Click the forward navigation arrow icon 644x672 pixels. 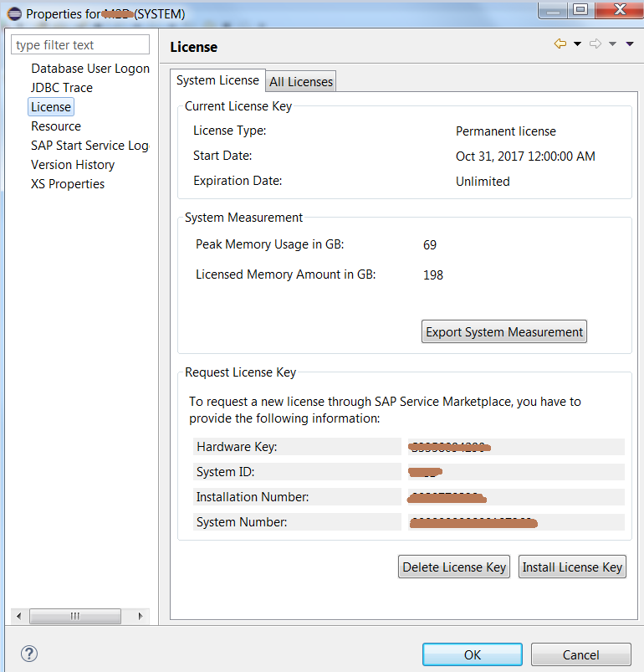[x=595, y=44]
